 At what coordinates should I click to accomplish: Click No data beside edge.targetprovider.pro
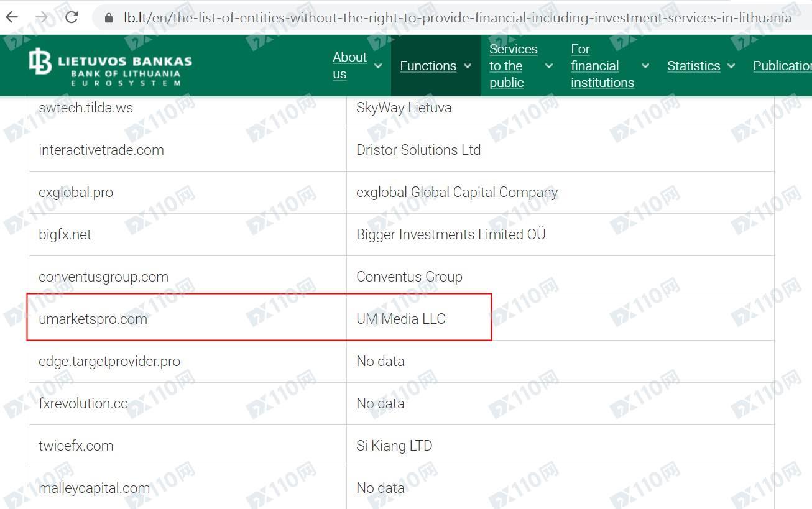coord(560,361)
